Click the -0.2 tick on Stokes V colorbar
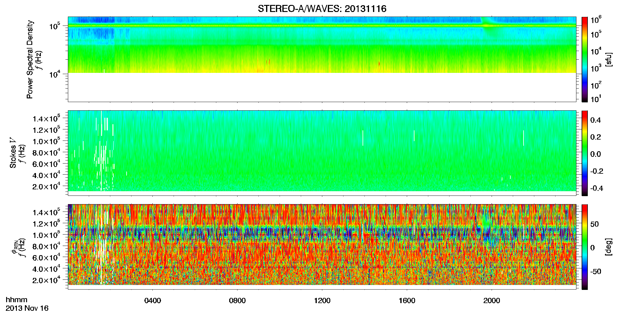The image size is (644, 332). [597, 171]
